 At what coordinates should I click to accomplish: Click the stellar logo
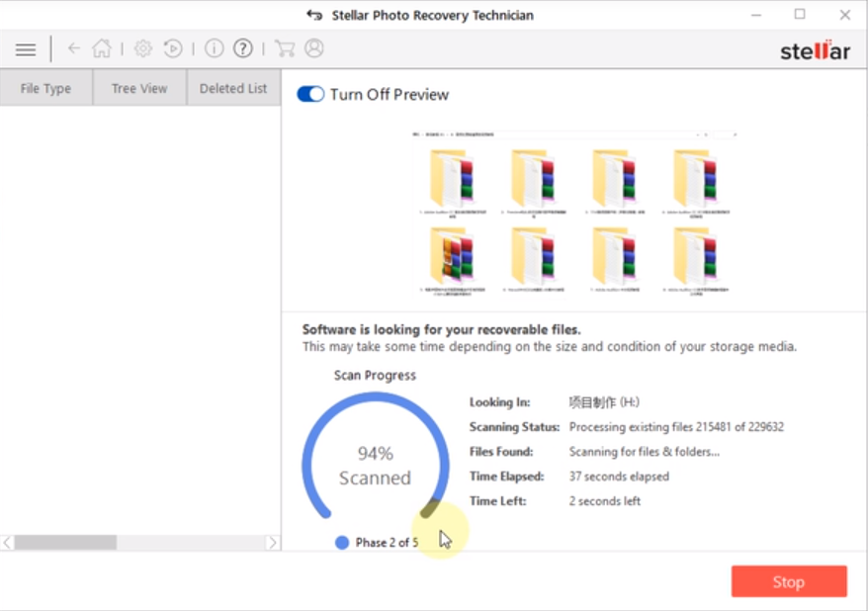point(815,50)
